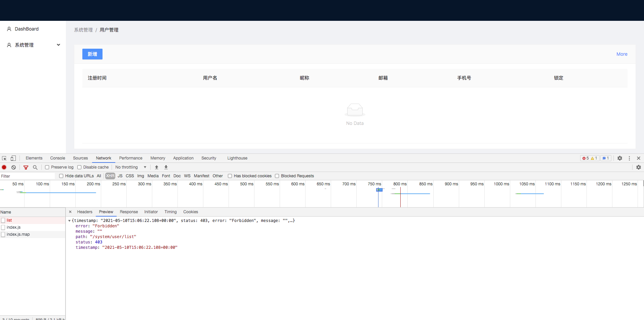The image size is (644, 320).
Task: Open DevTools settings gear
Action: 620,158
